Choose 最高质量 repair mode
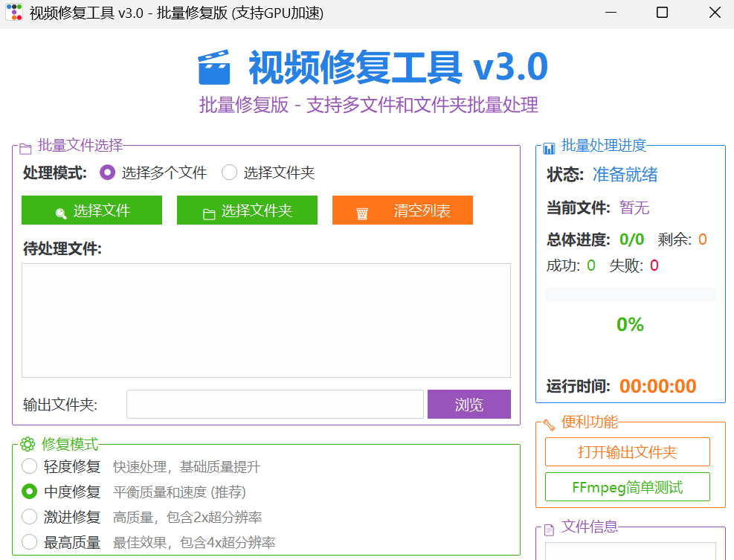The image size is (734, 560). pyautogui.click(x=30, y=542)
